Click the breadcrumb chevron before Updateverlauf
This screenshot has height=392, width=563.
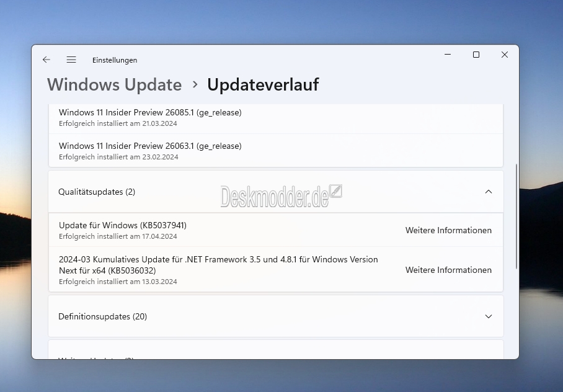[x=195, y=84]
